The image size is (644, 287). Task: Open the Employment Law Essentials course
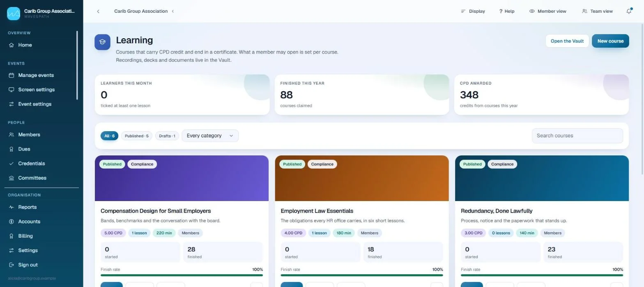click(x=317, y=211)
